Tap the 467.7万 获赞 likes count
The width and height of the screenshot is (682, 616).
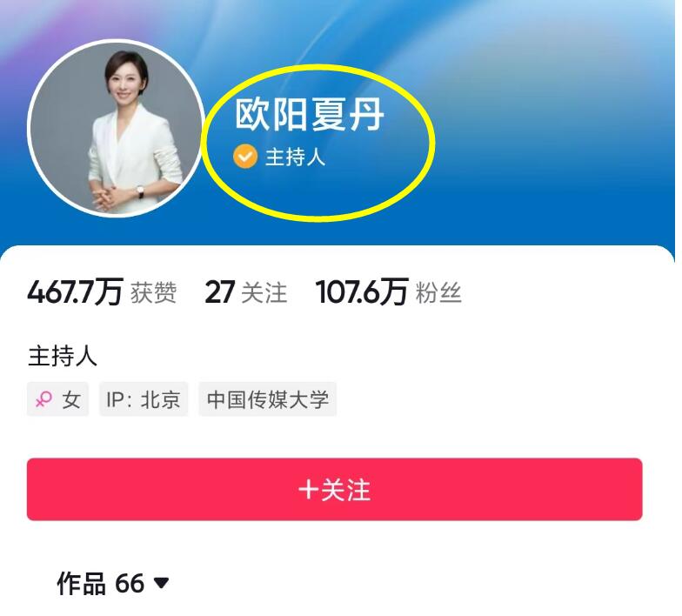[x=102, y=292]
